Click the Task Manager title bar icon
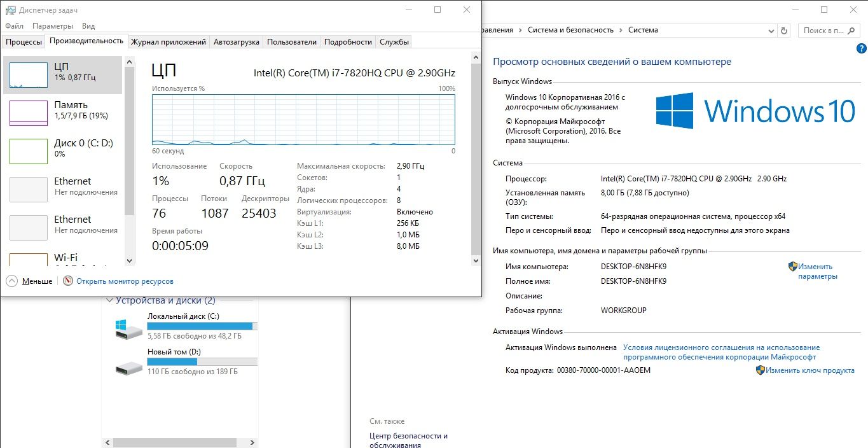The image size is (868, 448). 11,10
